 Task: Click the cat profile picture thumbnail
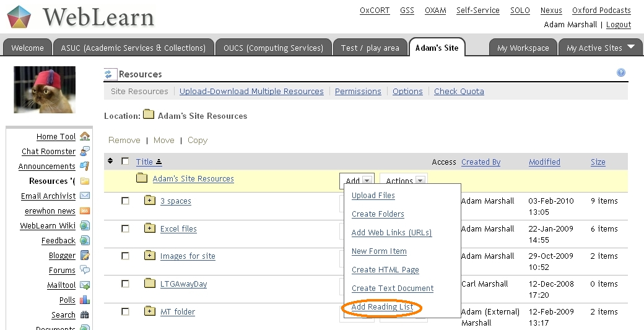click(x=45, y=90)
